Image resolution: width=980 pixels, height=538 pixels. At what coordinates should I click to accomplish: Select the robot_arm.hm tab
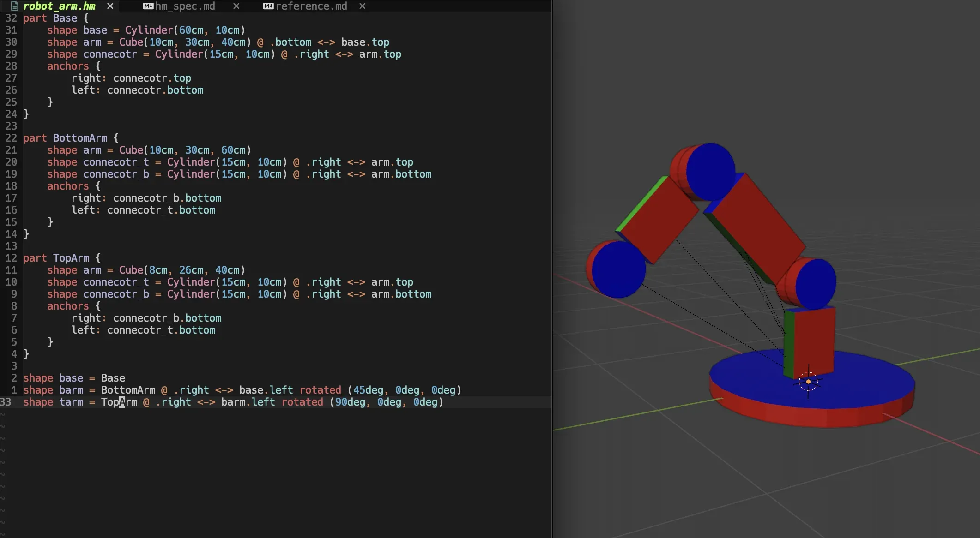(59, 6)
